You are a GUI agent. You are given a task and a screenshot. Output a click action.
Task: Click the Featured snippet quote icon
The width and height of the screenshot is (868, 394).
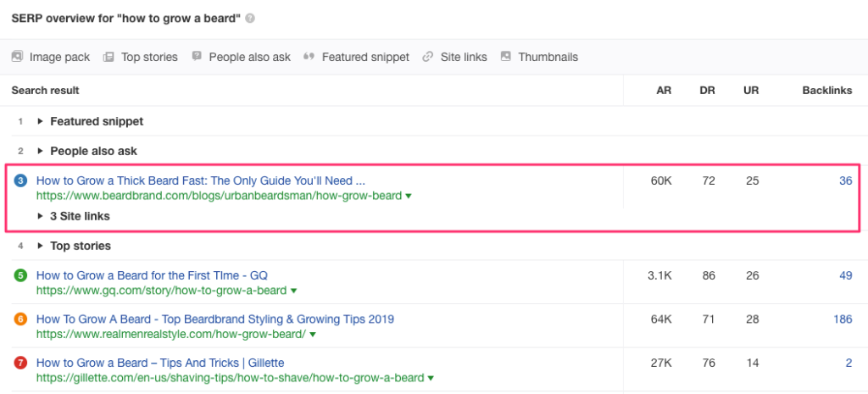(309, 57)
